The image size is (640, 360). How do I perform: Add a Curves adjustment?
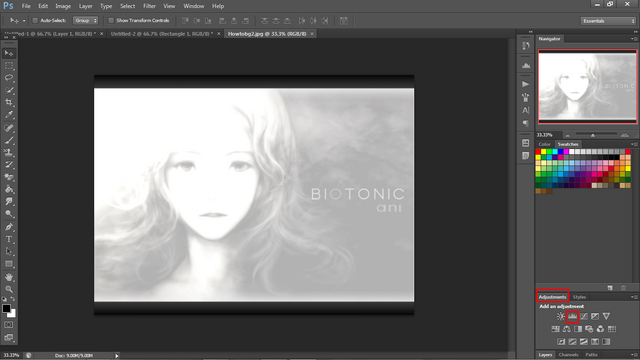584,316
